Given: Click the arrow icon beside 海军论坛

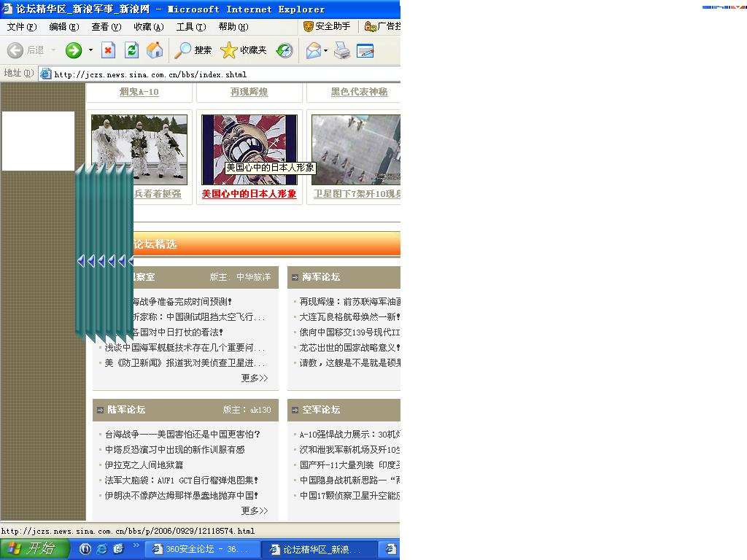Looking at the screenshot, I should [295, 277].
